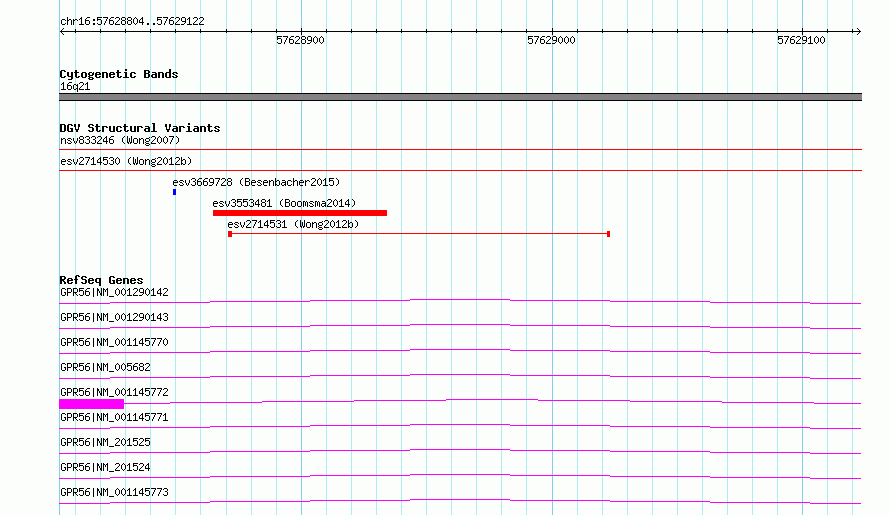890x515 pixels.
Task: Click the small blue esv3669728 variant marker
Action: [x=174, y=192]
